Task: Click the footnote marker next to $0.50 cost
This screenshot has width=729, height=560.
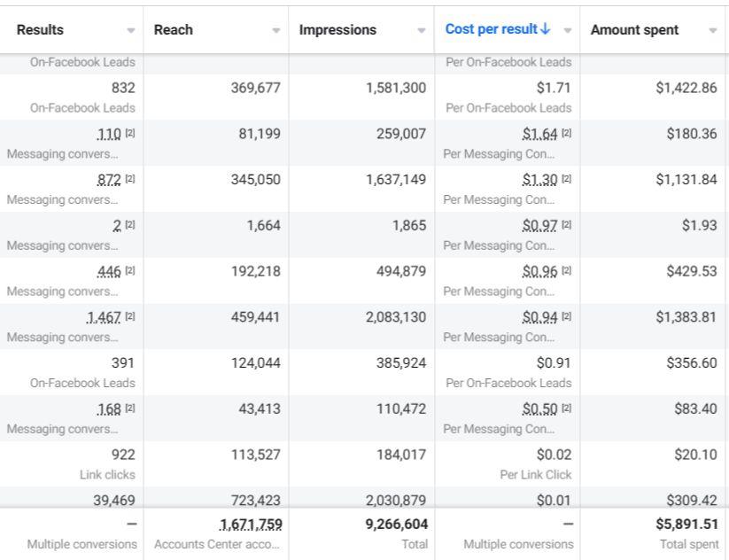Action: 567,410
